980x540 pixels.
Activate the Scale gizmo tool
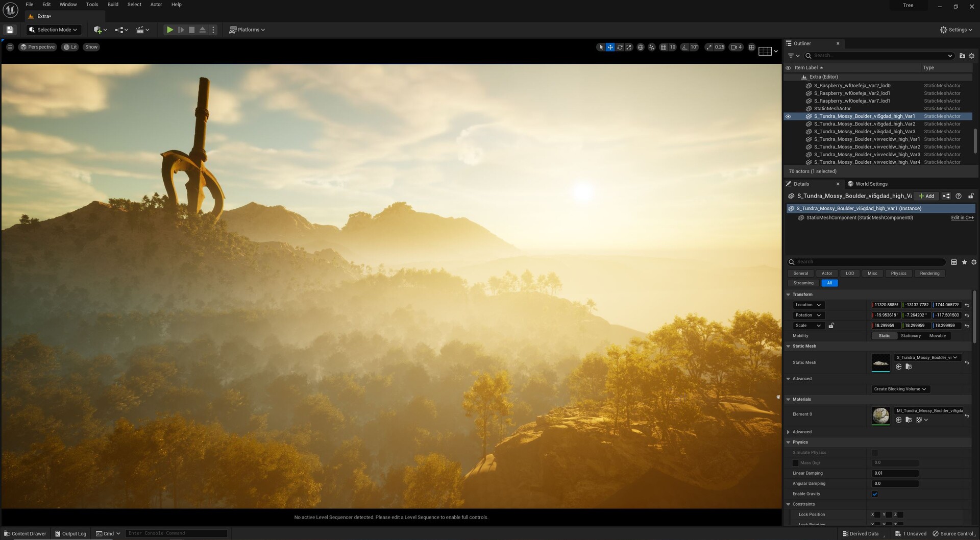coord(629,47)
